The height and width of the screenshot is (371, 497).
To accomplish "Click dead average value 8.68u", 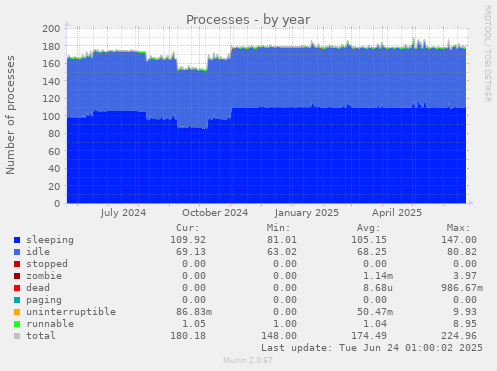I will point(378,288).
